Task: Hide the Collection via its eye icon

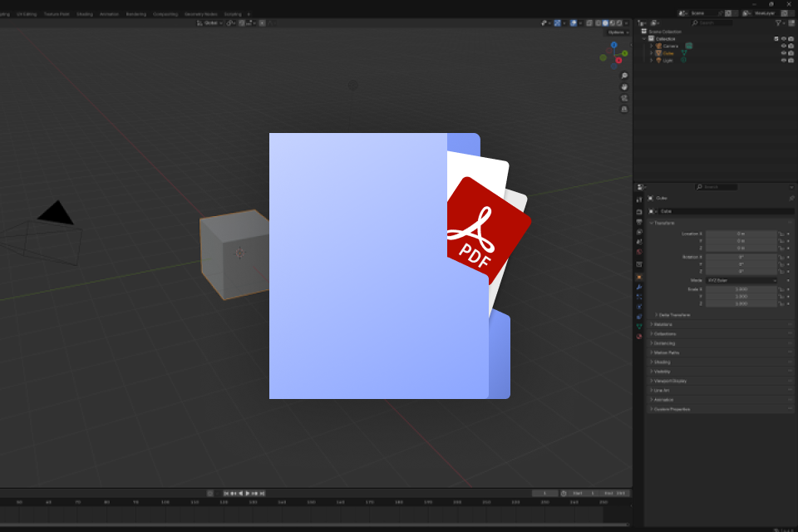Action: pos(784,39)
